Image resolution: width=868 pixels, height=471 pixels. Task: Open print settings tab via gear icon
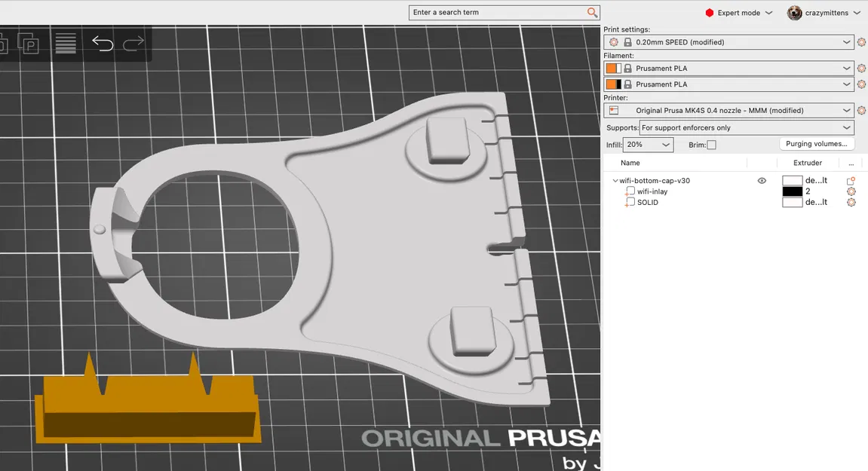[861, 42]
